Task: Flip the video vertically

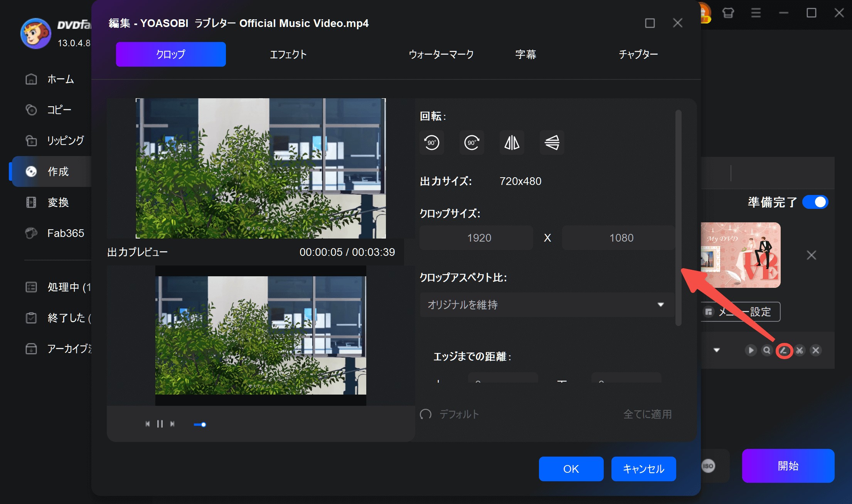Action: pos(552,143)
